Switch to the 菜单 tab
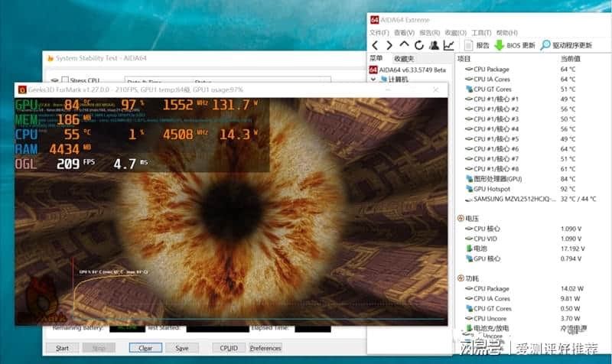This screenshot has height=364, width=612. 376,59
